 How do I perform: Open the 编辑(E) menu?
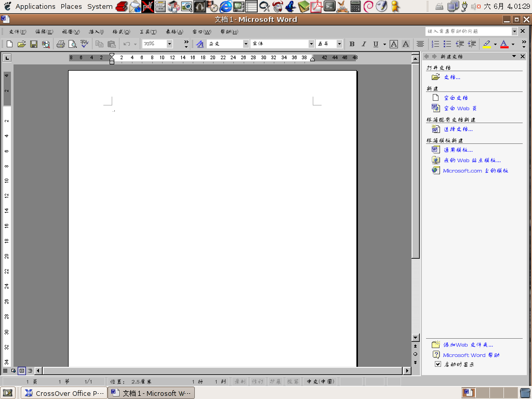(x=45, y=32)
